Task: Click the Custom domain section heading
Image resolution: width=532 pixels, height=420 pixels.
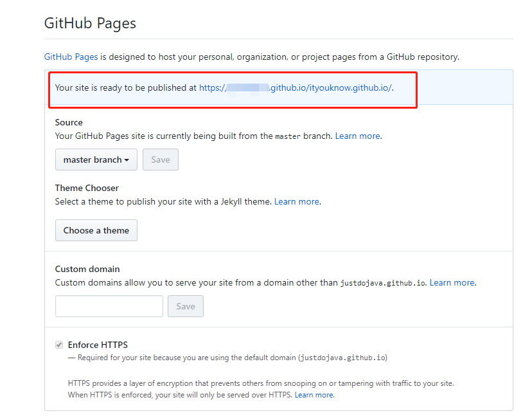Action: (87, 269)
